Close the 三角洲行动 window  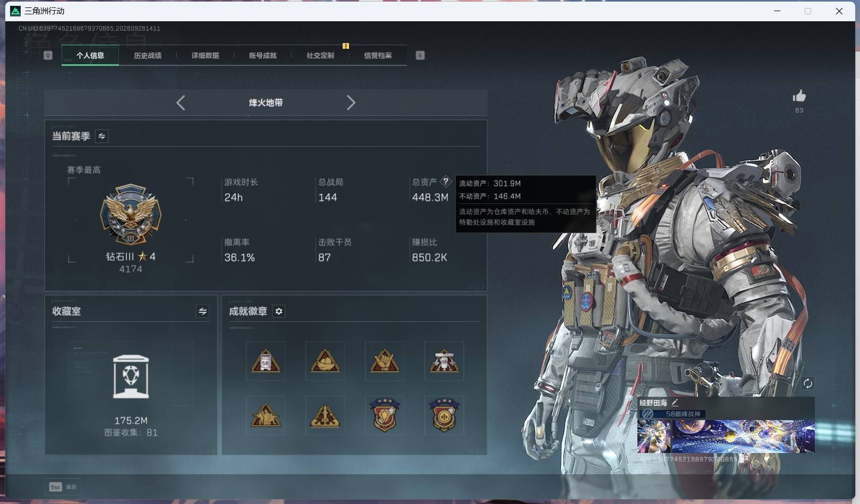click(839, 11)
